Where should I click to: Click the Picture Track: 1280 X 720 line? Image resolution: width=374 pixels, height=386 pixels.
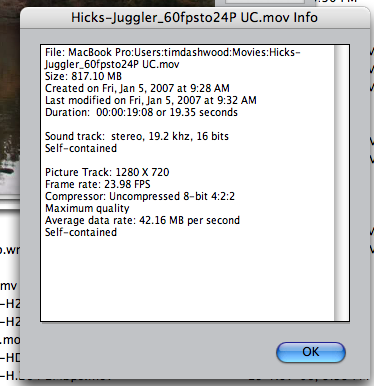[107, 172]
